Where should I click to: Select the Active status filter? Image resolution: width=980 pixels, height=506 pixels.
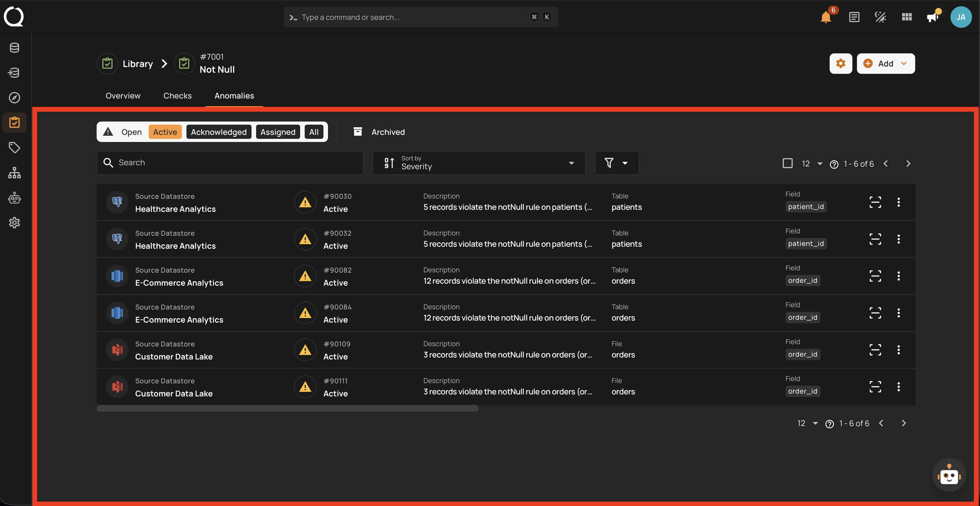tap(165, 132)
